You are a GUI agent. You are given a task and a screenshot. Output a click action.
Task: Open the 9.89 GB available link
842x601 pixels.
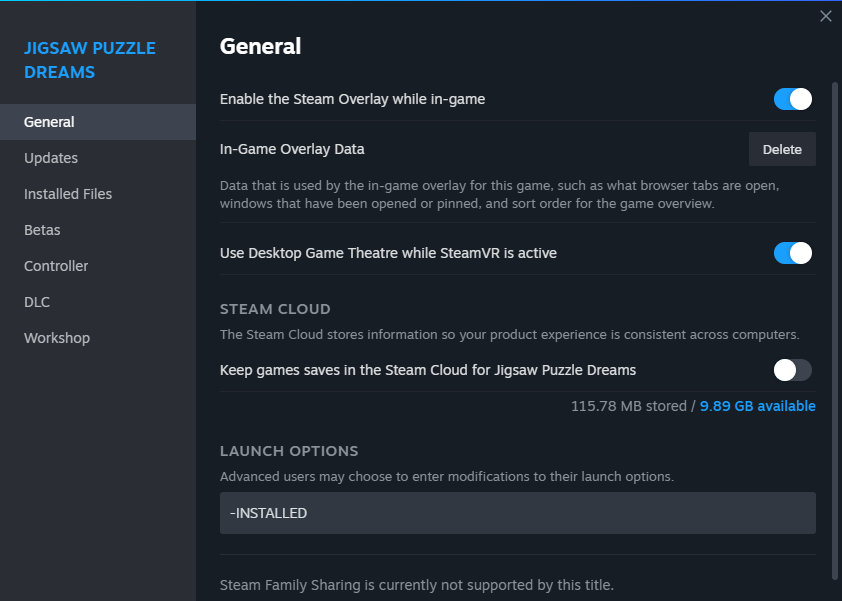[x=757, y=406]
